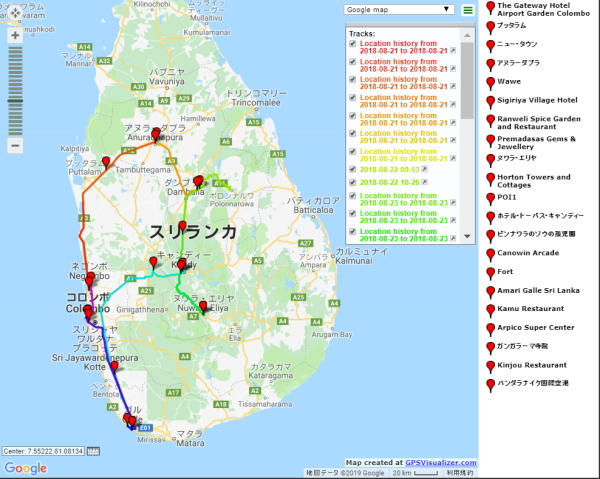Click the red map marker at Nuwara Eliya

coord(203,307)
